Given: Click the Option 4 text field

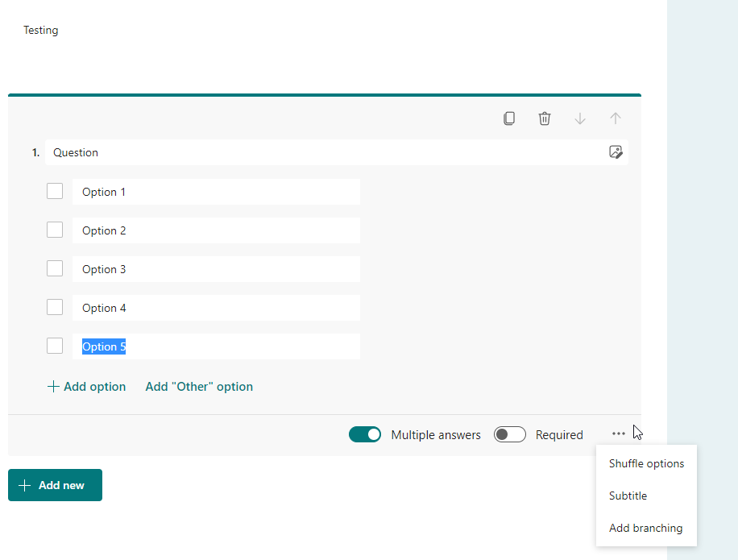Looking at the screenshot, I should click(x=216, y=307).
